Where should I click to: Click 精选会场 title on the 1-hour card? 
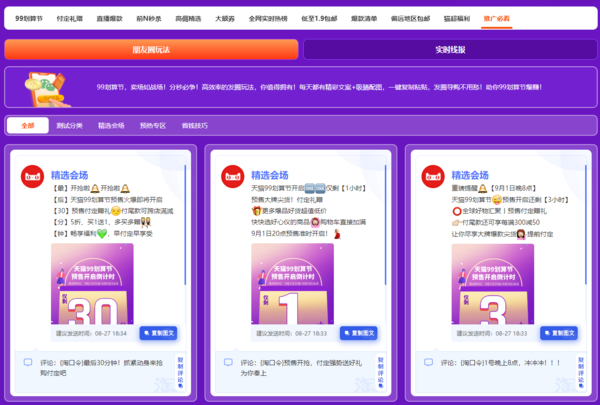tap(270, 175)
